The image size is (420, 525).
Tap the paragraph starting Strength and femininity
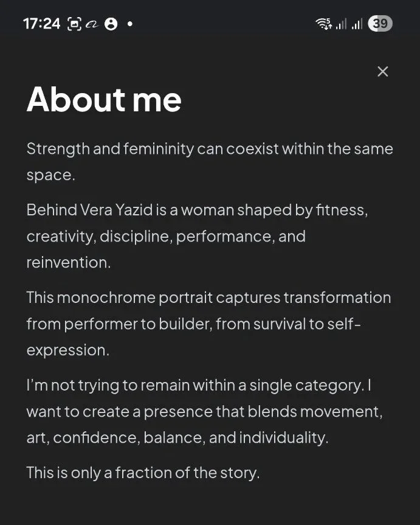pos(210,162)
